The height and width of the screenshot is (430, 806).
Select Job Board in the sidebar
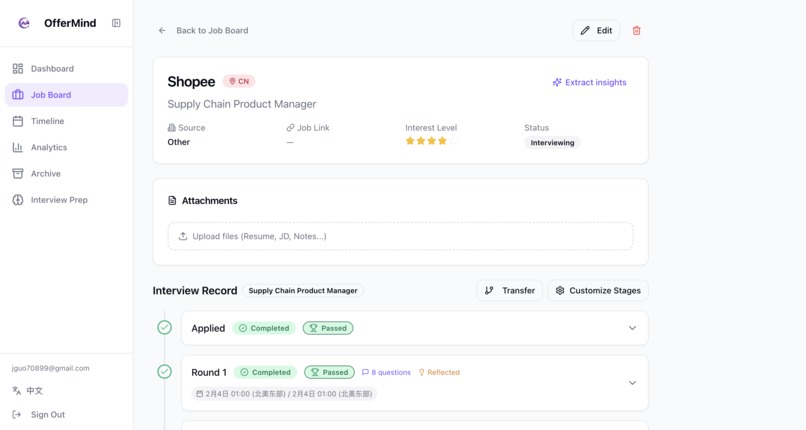(66, 95)
